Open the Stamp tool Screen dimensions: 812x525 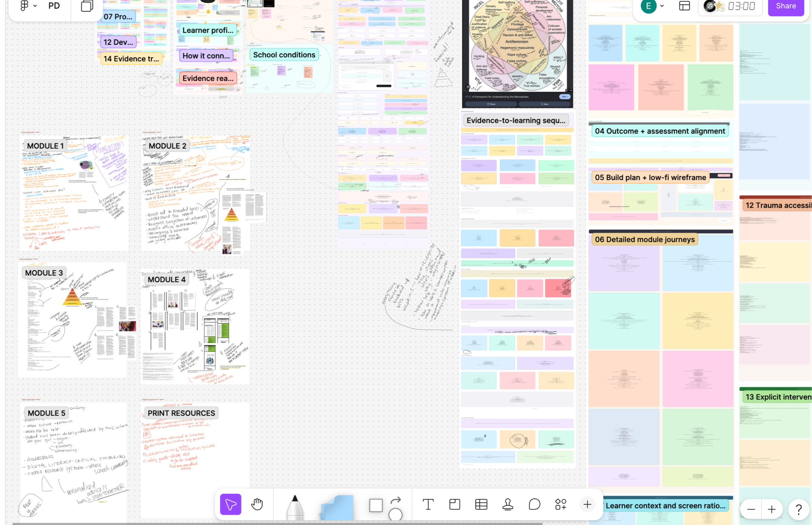point(507,504)
